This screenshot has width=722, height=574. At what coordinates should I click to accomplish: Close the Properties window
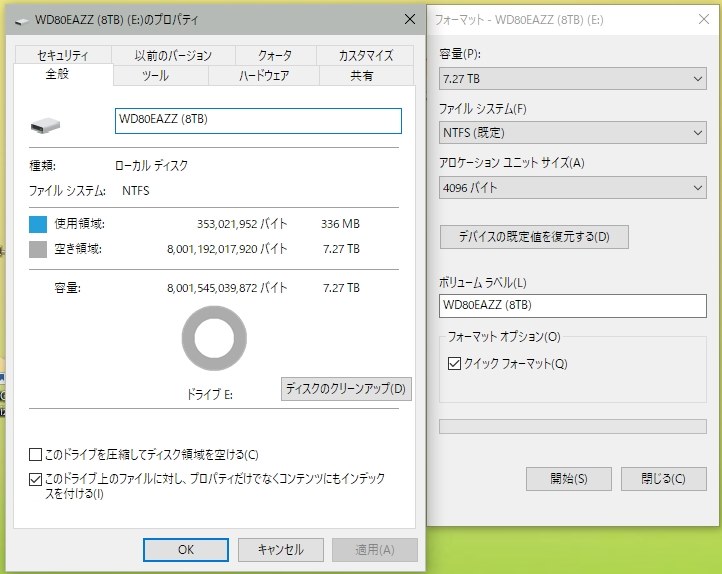pos(410,19)
